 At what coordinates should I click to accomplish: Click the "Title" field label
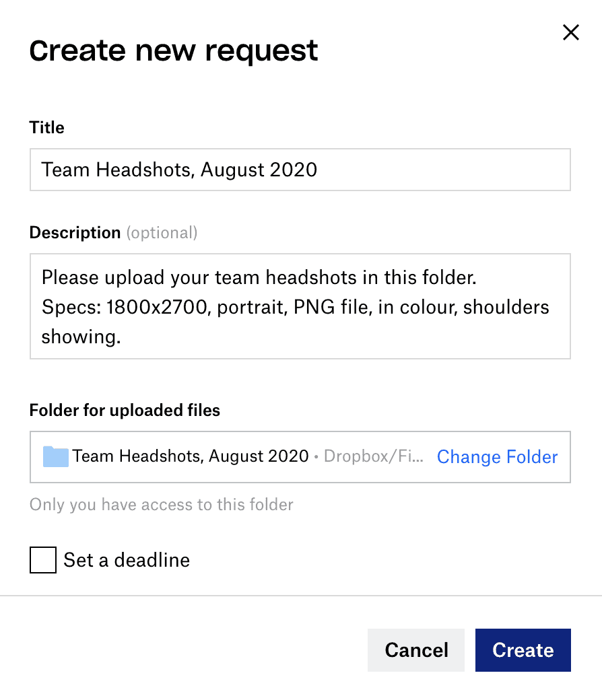[x=47, y=128]
